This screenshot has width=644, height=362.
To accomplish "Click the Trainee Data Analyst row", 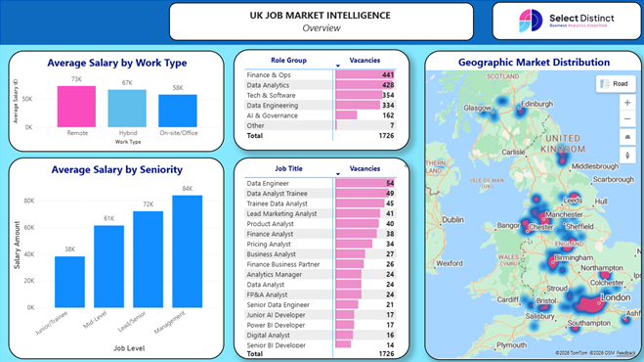I will pyautogui.click(x=321, y=204).
